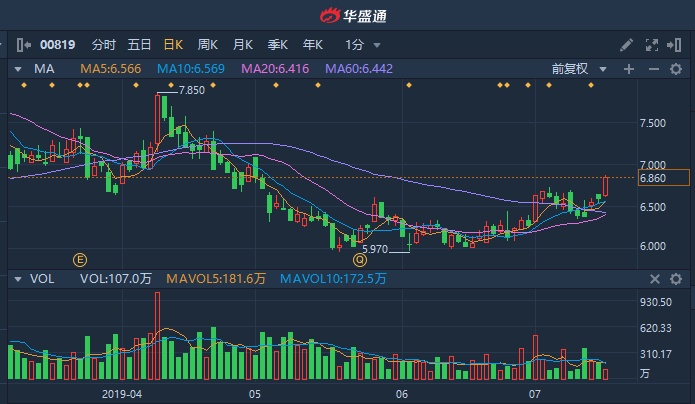695x404 pixels.
Task: Open the 前复权 adjustment dropdown
Action: 579,69
